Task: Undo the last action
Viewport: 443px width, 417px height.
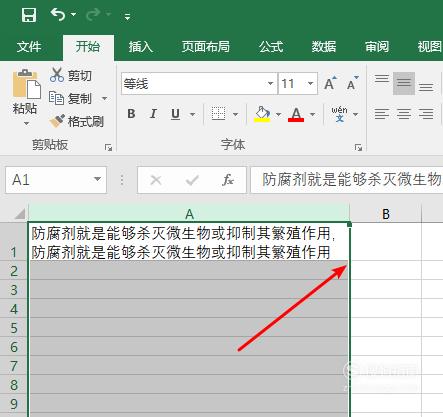Action: click(x=58, y=14)
